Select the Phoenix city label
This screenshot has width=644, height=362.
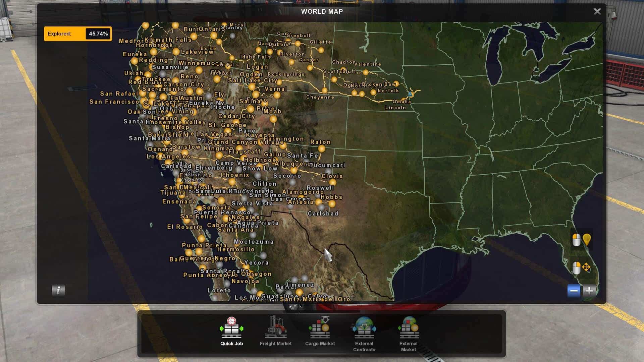tap(235, 175)
